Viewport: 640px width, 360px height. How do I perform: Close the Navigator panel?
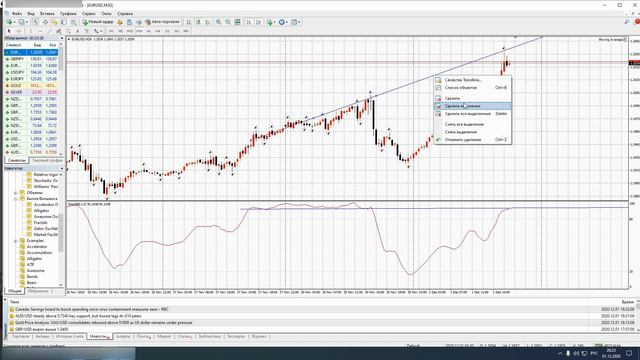click(x=62, y=168)
